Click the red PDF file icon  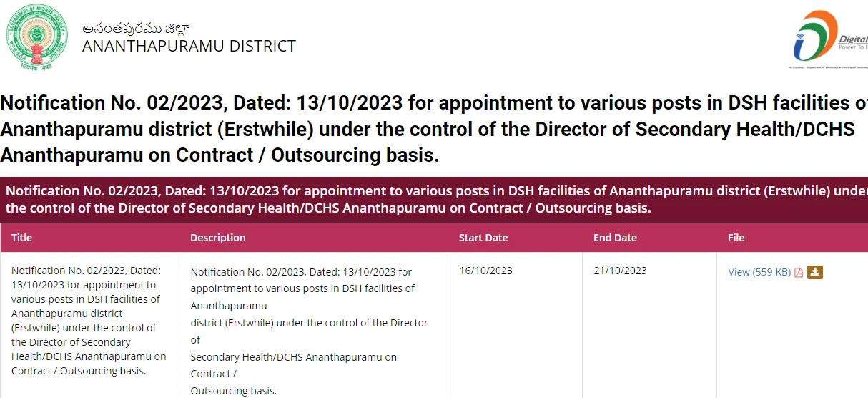(x=799, y=272)
